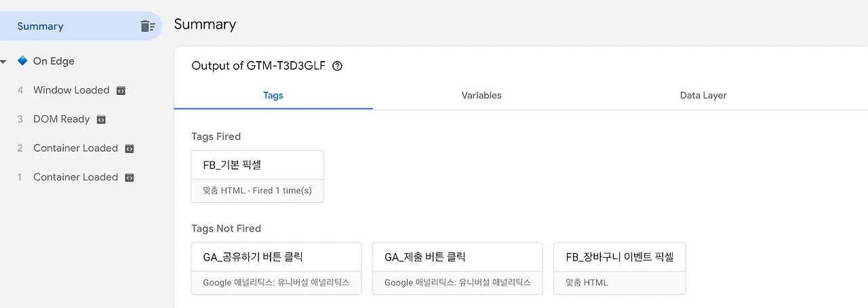Select Container Loaded event number 1
This screenshot has height=308, width=868.
(75, 178)
